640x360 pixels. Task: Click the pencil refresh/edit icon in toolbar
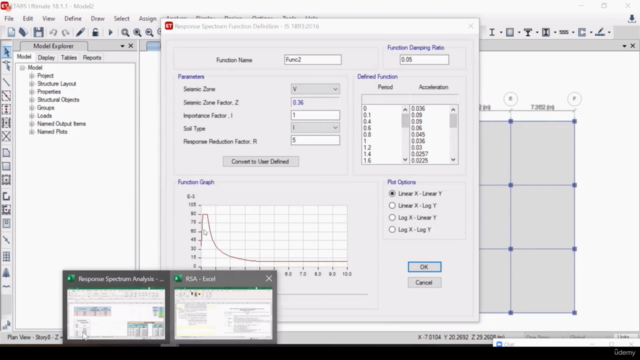coord(80,32)
